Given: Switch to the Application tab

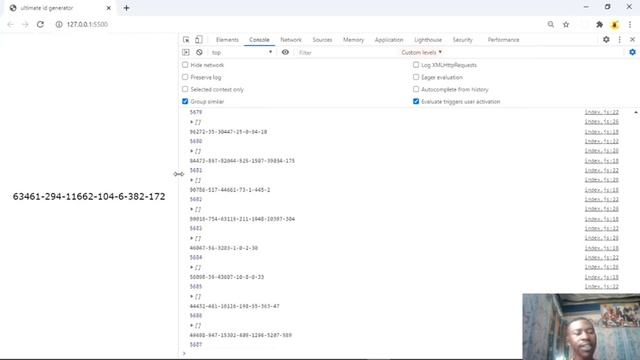Looking at the screenshot, I should coord(389,40).
